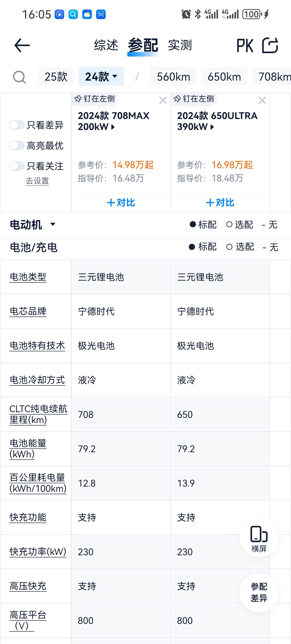Toggle the 只看关注 switch

pos(17,166)
